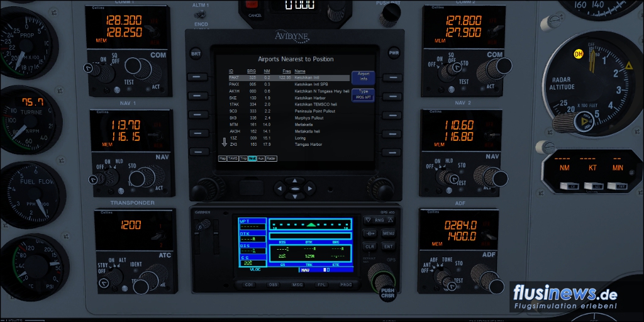
Task: Click the PUSH BRT knob at panel top
Action: (x=389, y=15)
